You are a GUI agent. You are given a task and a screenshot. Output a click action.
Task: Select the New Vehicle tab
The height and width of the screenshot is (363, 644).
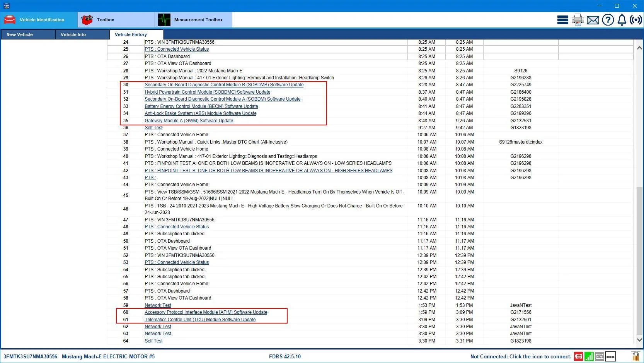click(28, 34)
